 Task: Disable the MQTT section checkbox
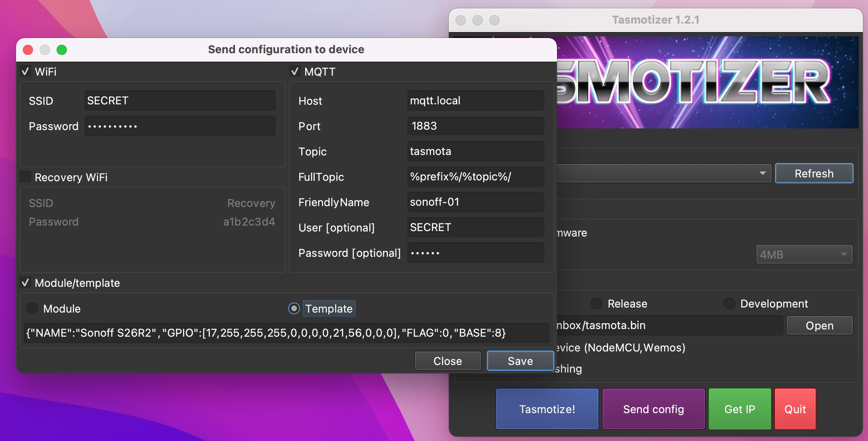[295, 71]
